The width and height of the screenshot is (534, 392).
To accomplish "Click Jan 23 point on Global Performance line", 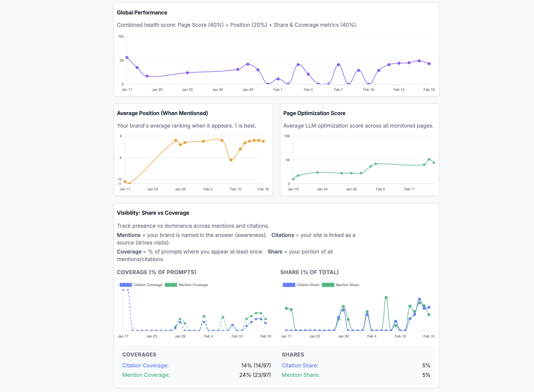I will [x=187, y=73].
